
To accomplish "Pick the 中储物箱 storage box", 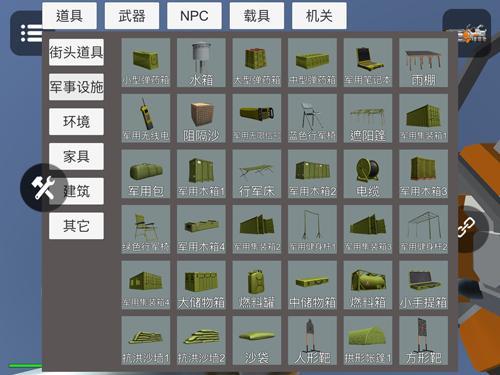I will pyautogui.click(x=312, y=285).
